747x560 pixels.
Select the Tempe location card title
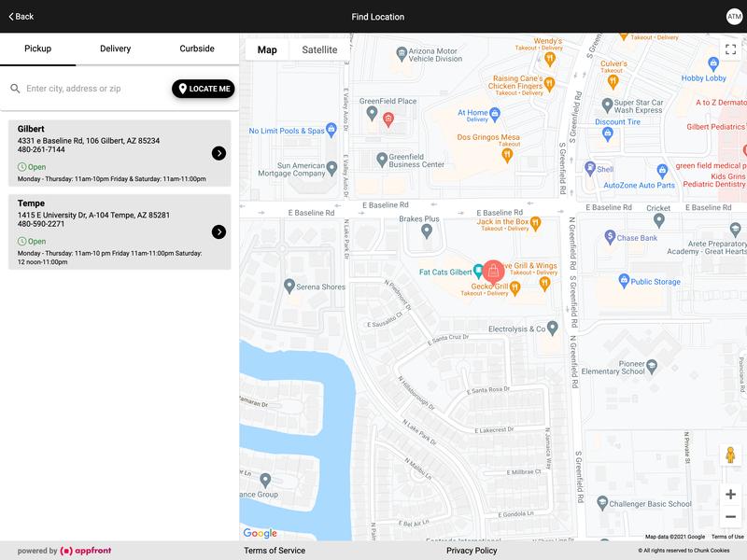pyautogui.click(x=31, y=203)
